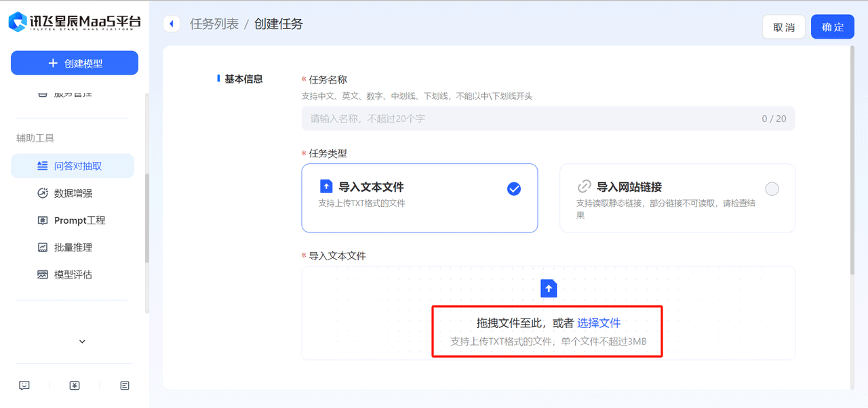
Task: Select the 导入网站链接 radio button
Action: point(772,189)
